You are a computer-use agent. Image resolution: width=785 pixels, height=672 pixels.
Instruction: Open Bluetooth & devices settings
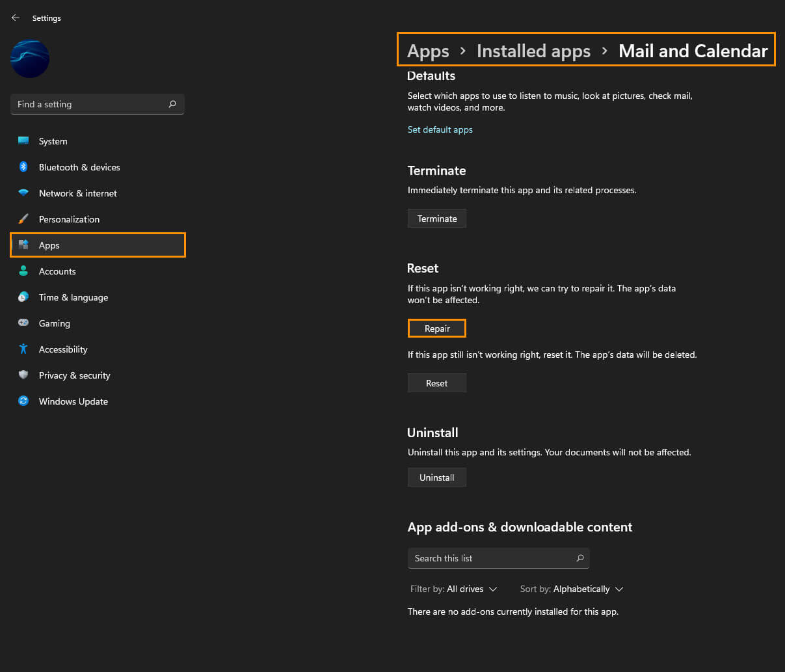click(x=98, y=167)
